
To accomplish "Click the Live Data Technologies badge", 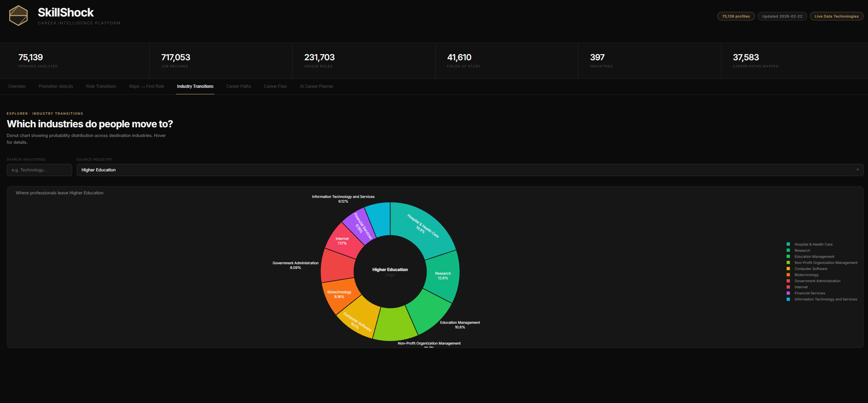I will click(x=836, y=16).
